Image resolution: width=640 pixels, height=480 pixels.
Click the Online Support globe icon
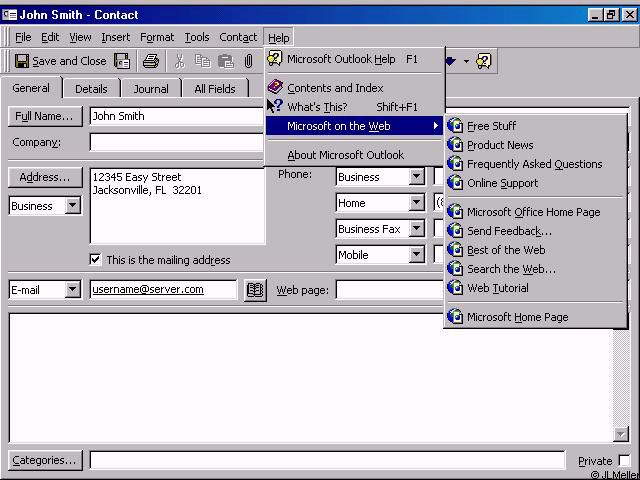click(455, 183)
